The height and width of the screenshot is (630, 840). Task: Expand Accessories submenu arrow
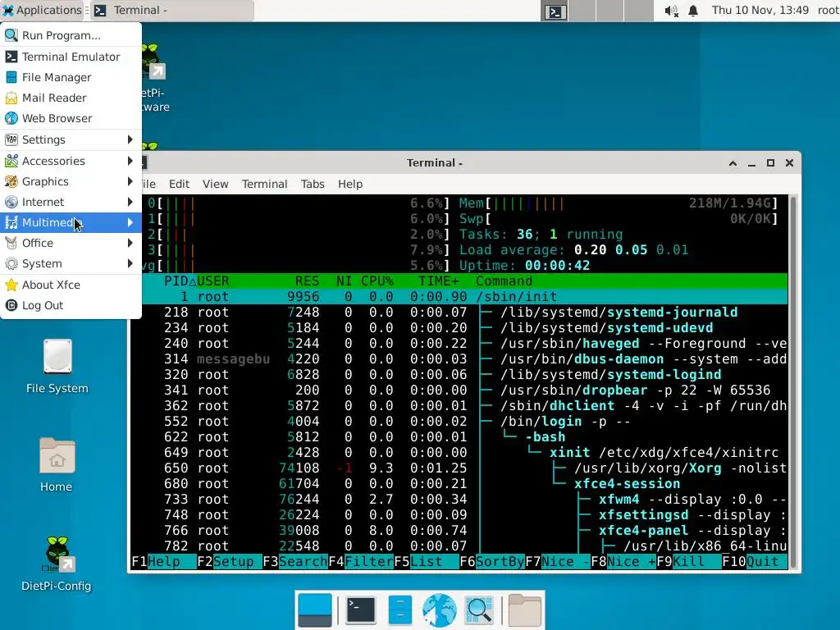pyautogui.click(x=130, y=161)
